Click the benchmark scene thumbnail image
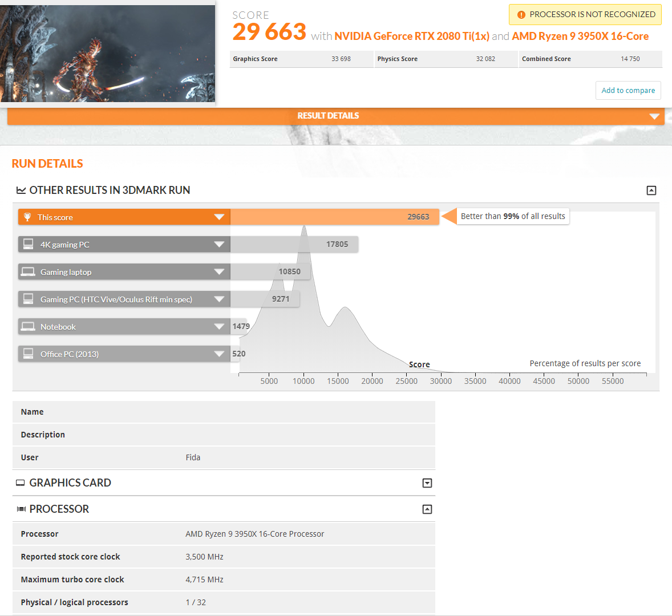Viewport: 672px width, 616px height. (x=107, y=54)
